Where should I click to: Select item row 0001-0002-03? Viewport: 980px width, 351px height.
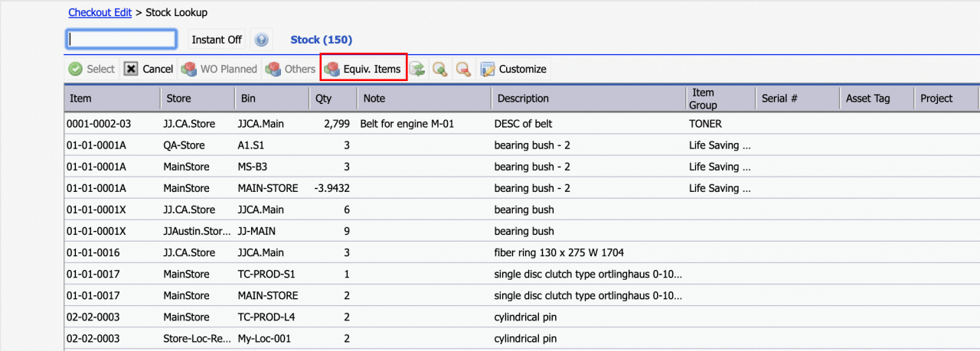tap(99, 123)
